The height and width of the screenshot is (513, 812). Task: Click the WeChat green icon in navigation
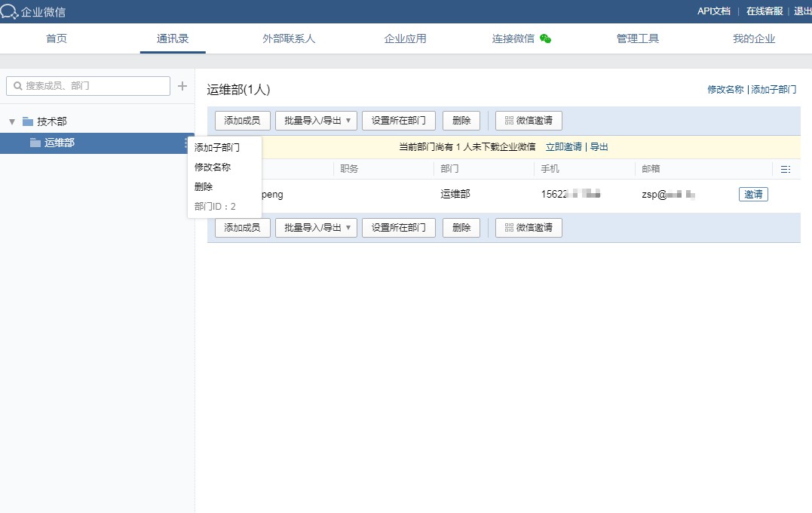point(545,39)
